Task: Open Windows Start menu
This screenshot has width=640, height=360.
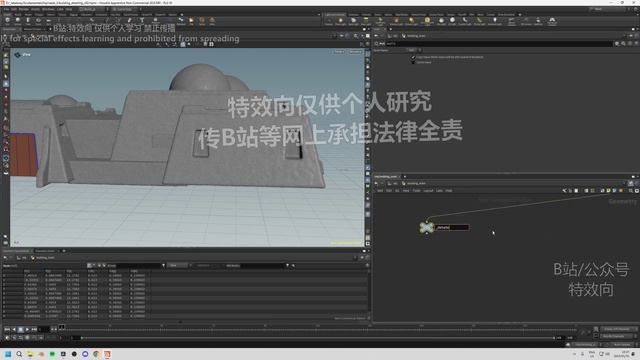Action: coord(8,354)
